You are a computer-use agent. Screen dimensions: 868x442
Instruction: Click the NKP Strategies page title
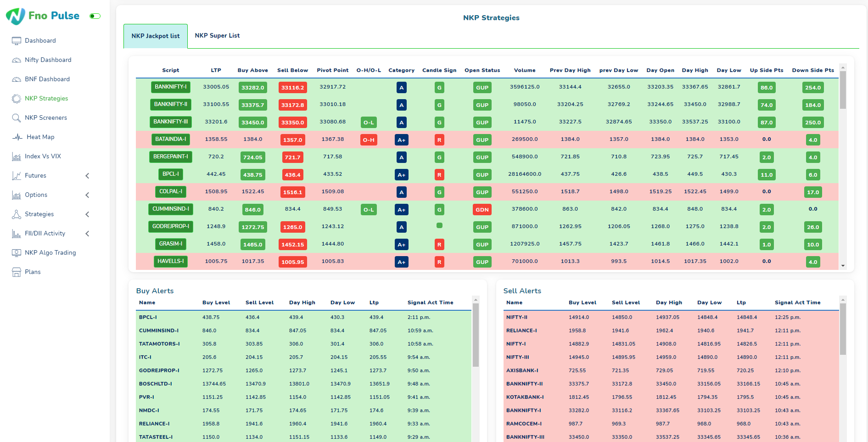click(491, 18)
